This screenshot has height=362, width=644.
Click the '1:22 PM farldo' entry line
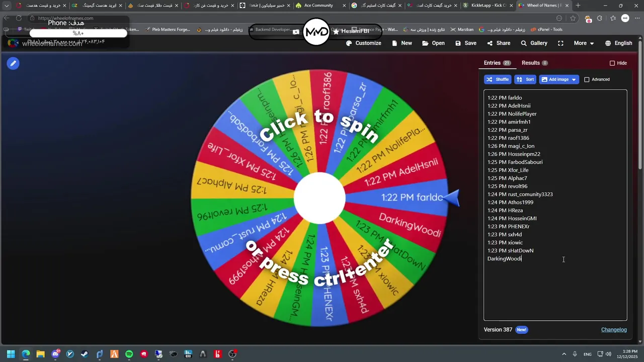pyautogui.click(x=505, y=98)
